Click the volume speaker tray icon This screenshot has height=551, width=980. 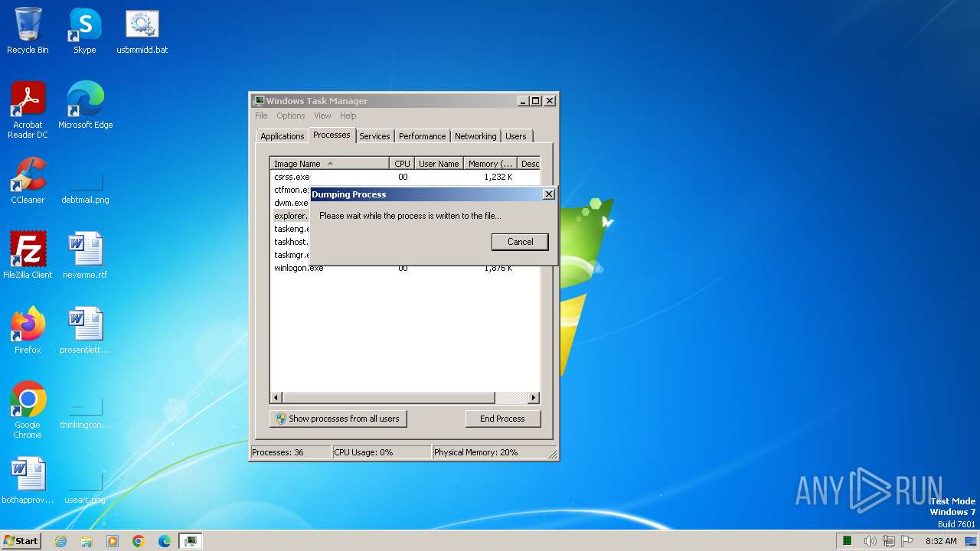pos(870,541)
